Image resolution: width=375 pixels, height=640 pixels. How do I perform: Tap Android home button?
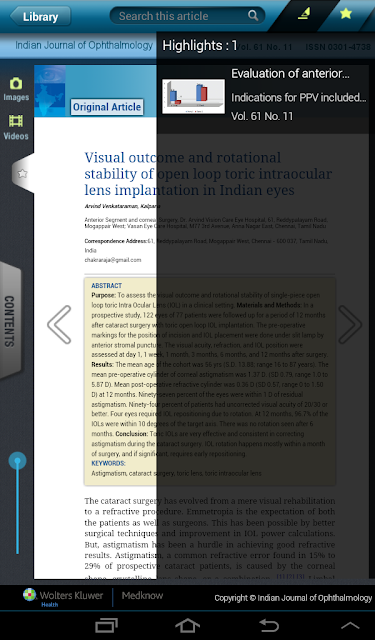point(187,625)
